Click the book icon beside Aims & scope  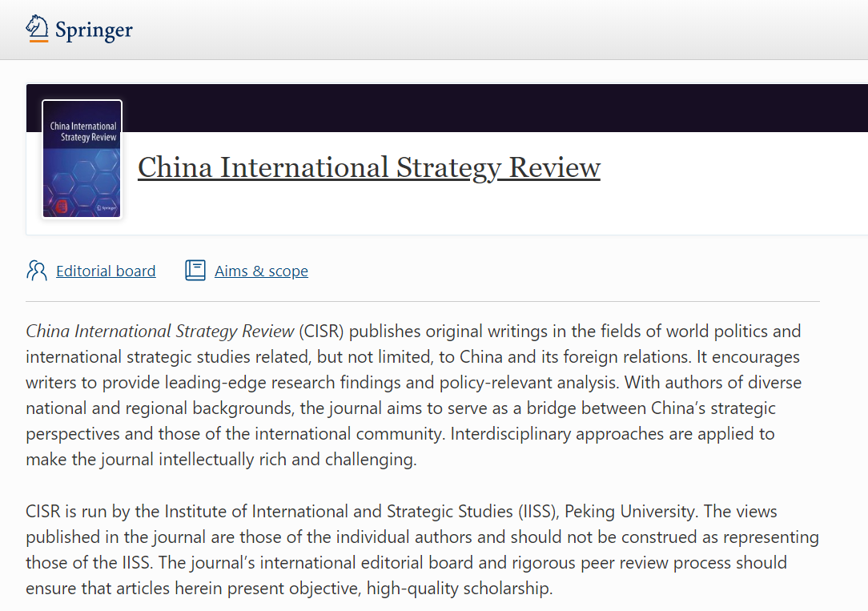195,271
